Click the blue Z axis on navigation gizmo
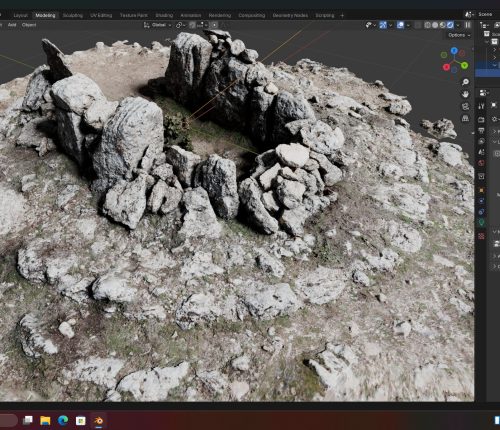The image size is (500, 430). [454, 50]
